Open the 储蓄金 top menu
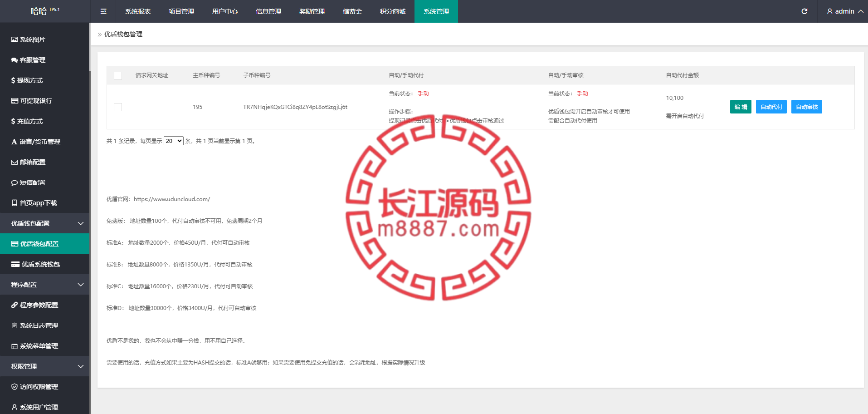Viewport: 868px width, 414px height. [352, 11]
